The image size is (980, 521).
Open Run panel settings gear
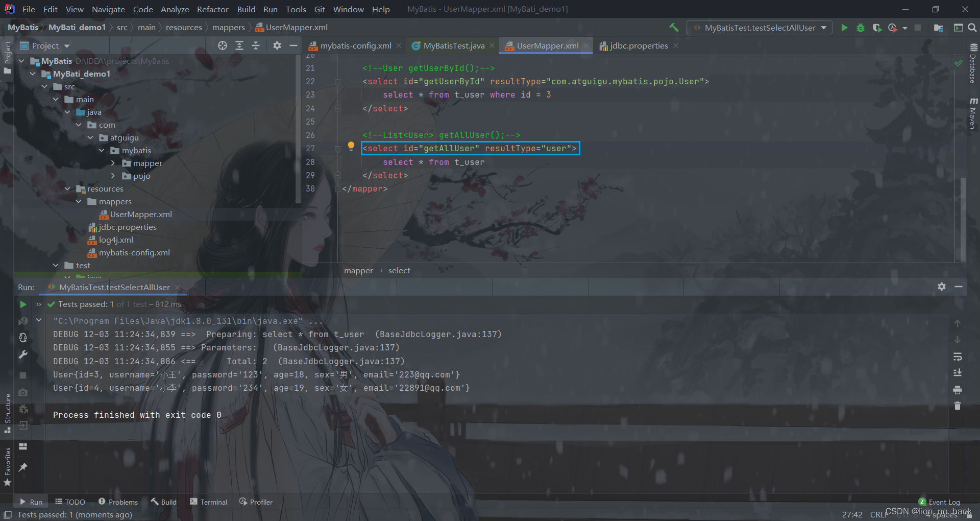[942, 287]
